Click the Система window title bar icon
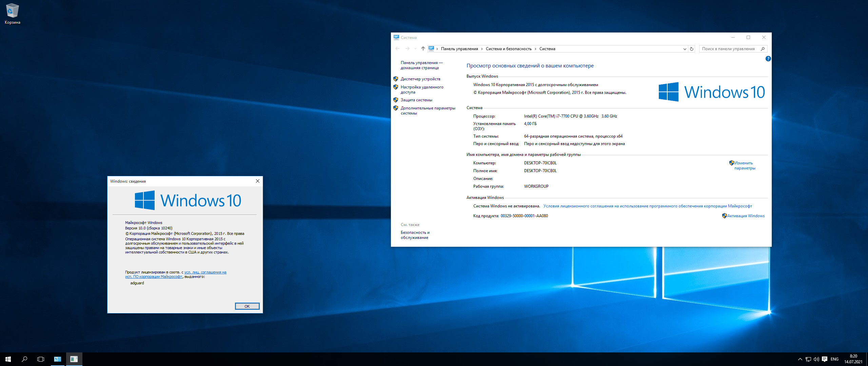This screenshot has height=366, width=868. [396, 37]
